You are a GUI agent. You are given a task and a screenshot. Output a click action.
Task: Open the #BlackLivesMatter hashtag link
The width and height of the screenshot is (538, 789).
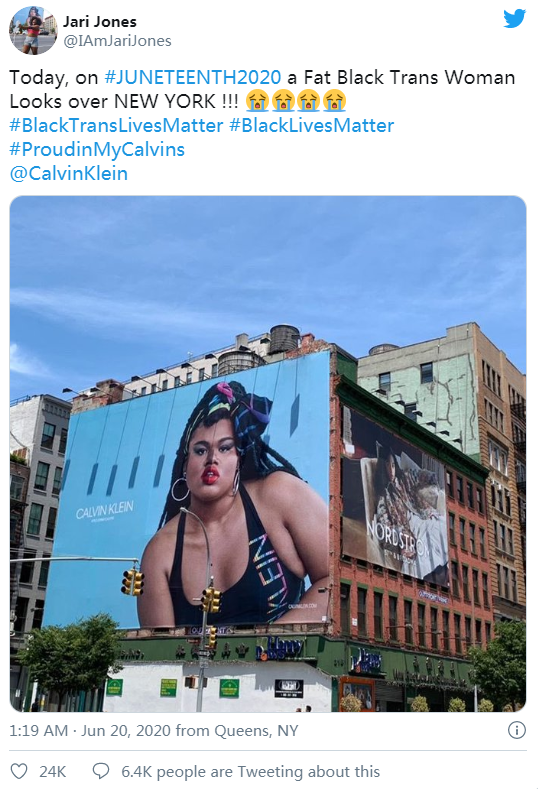pos(312,125)
